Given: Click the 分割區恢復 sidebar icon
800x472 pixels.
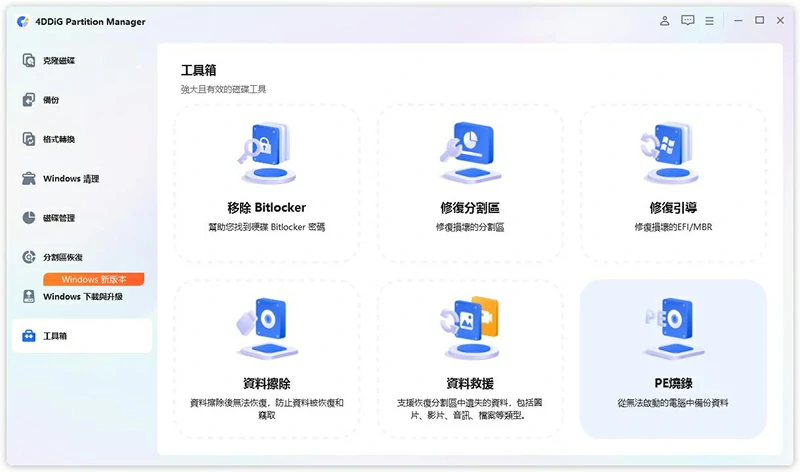Looking at the screenshot, I should (29, 257).
